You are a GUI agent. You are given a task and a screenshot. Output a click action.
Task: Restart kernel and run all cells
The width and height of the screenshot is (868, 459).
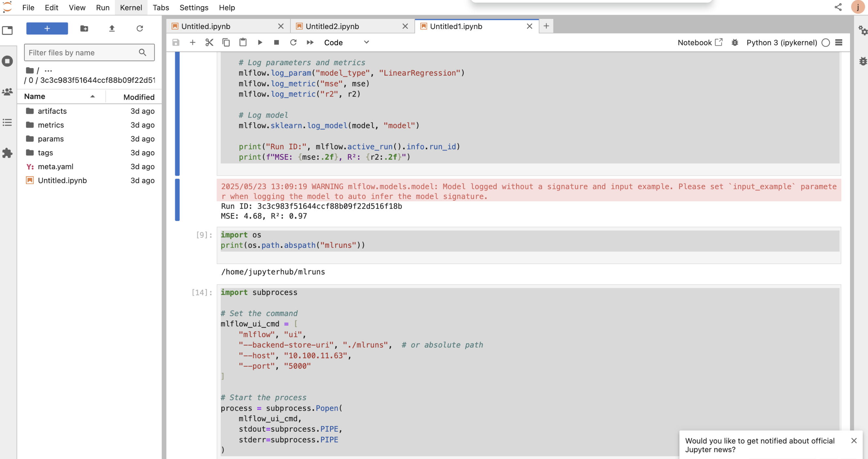coord(310,42)
